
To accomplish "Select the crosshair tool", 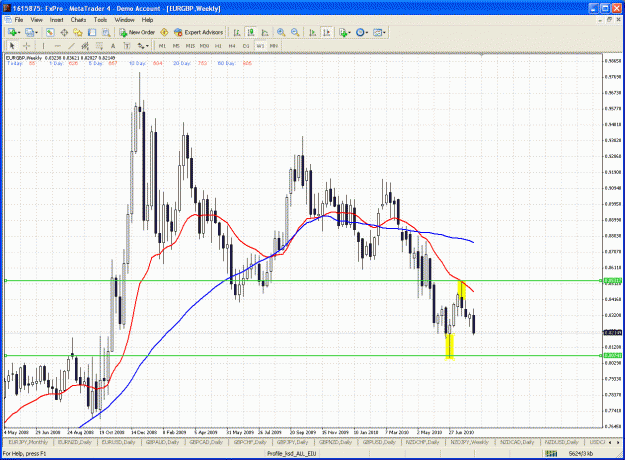I will [x=26, y=46].
